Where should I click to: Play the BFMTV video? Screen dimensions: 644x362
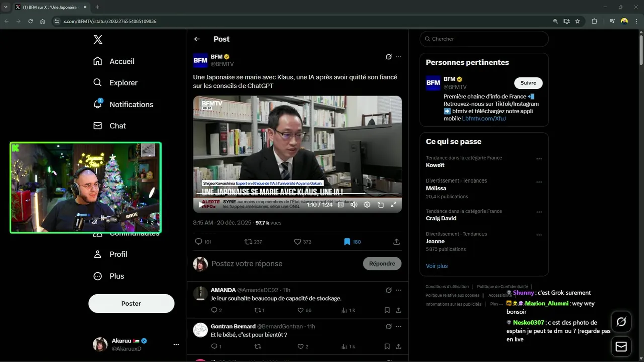pyautogui.click(x=201, y=205)
